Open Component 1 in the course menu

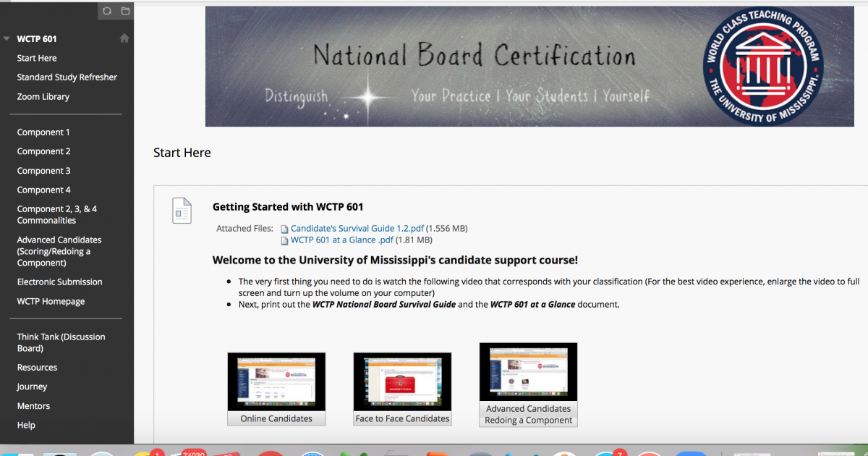(43, 132)
